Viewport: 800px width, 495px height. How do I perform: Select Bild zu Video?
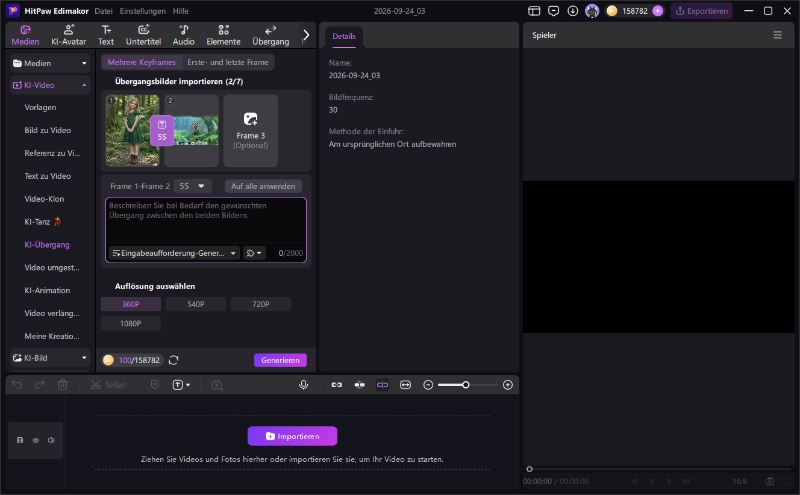click(x=47, y=130)
